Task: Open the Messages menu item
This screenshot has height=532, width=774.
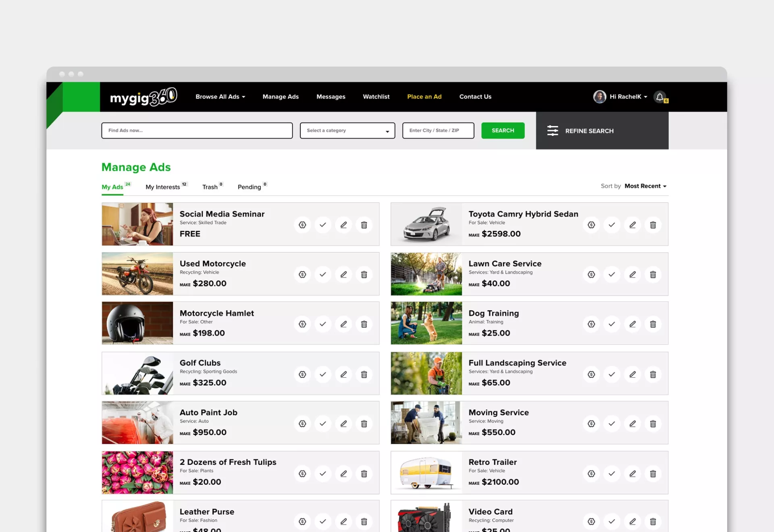Action: click(x=331, y=97)
